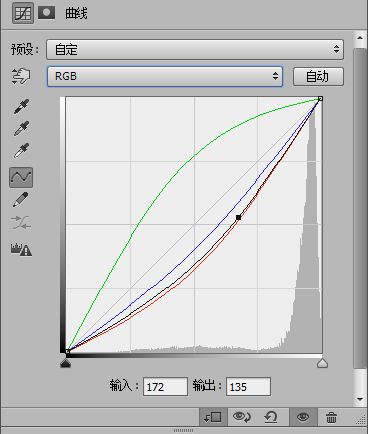Click the vertical scrollbar thumb
The height and width of the screenshot is (434, 368).
tap(360, 208)
